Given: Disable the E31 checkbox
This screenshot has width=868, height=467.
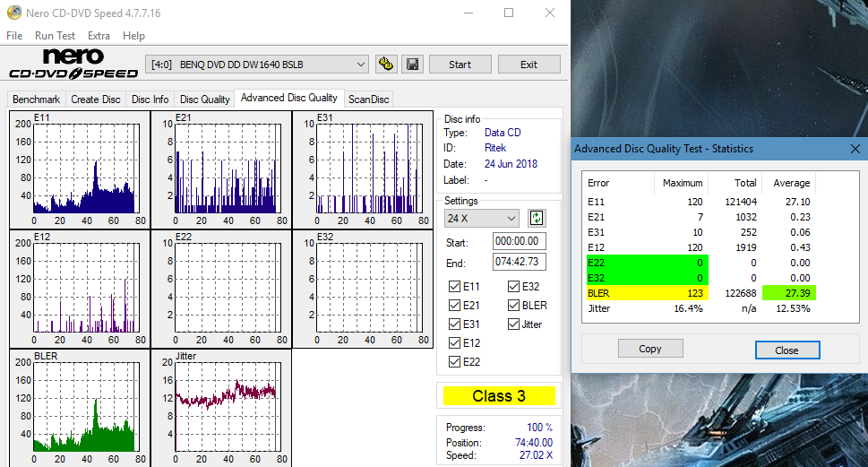Looking at the screenshot, I should click(454, 324).
